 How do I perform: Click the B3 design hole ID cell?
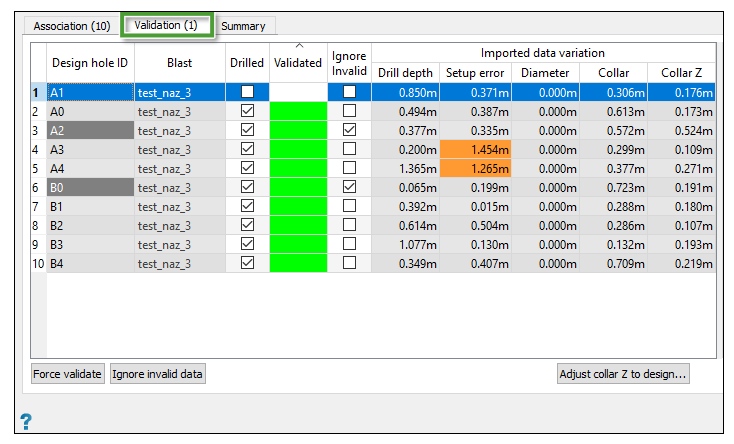point(90,244)
